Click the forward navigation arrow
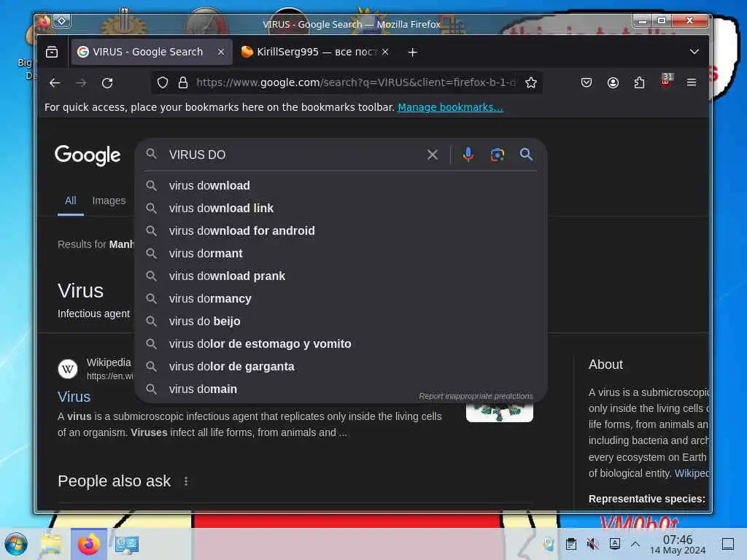The height and width of the screenshot is (560, 747). pyautogui.click(x=81, y=83)
